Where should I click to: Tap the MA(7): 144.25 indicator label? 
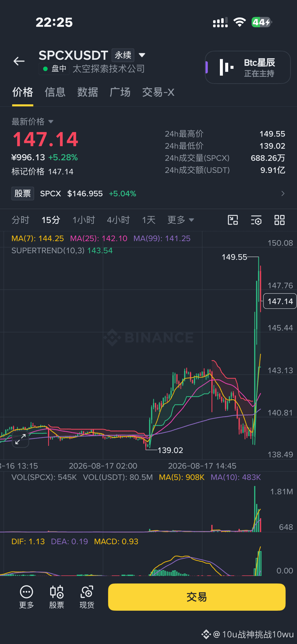point(38,238)
